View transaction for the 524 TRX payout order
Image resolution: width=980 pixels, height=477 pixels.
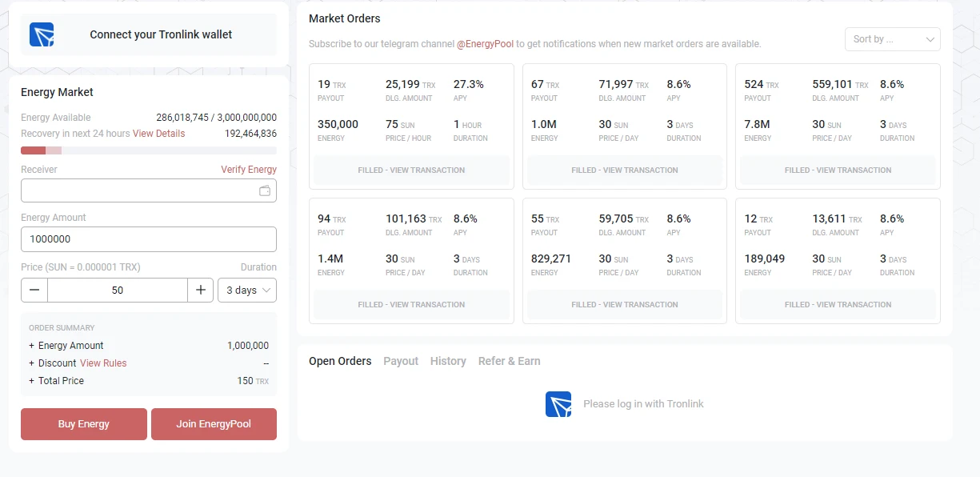coord(838,170)
